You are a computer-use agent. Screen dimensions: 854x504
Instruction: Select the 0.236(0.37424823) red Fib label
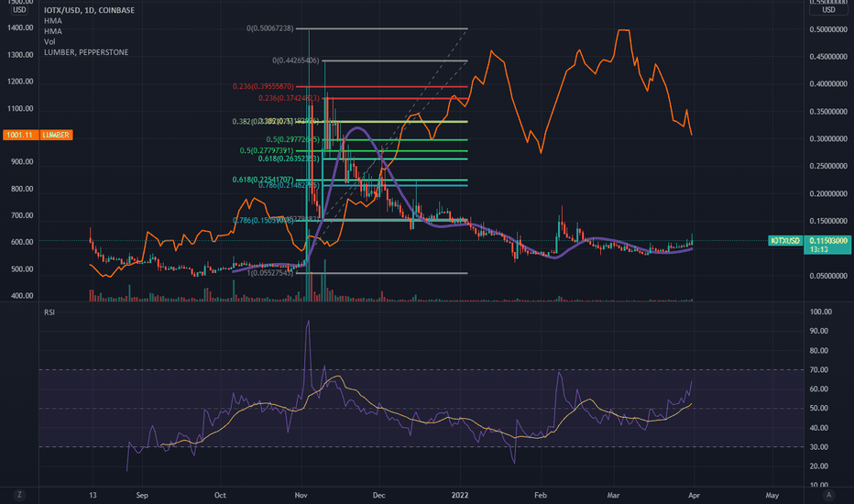click(x=289, y=98)
